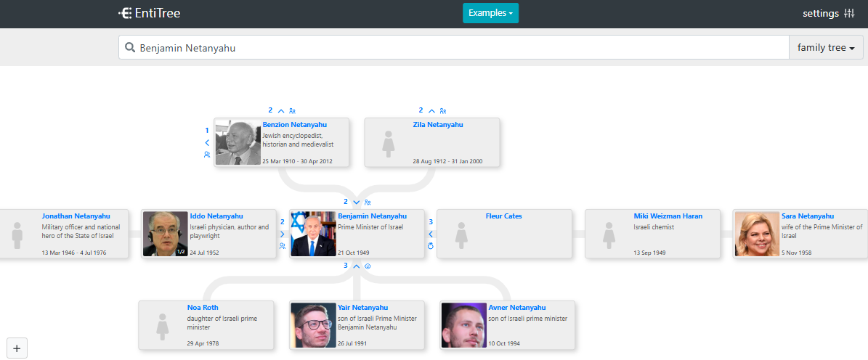Expand Zila Netanyahu's parents with the chevron above
The height and width of the screenshot is (360, 868).
click(431, 111)
